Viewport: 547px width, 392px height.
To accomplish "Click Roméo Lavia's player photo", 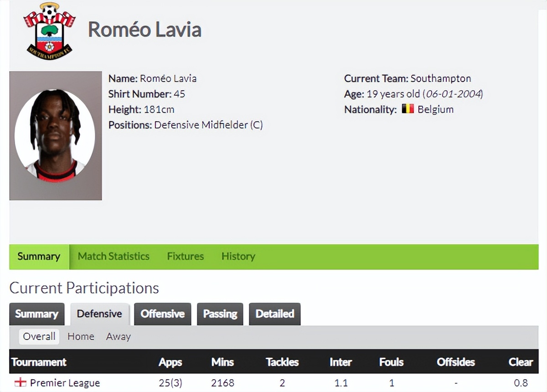I will coord(55,135).
